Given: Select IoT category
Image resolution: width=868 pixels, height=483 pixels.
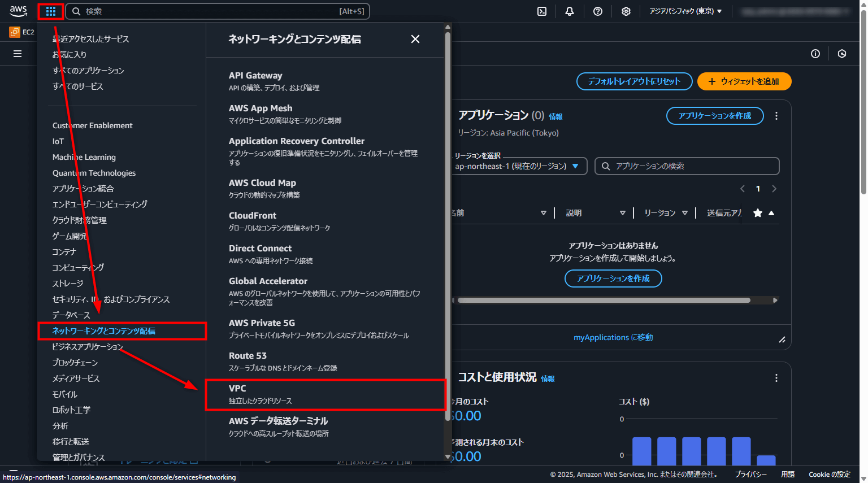Looking at the screenshot, I should click(x=58, y=141).
